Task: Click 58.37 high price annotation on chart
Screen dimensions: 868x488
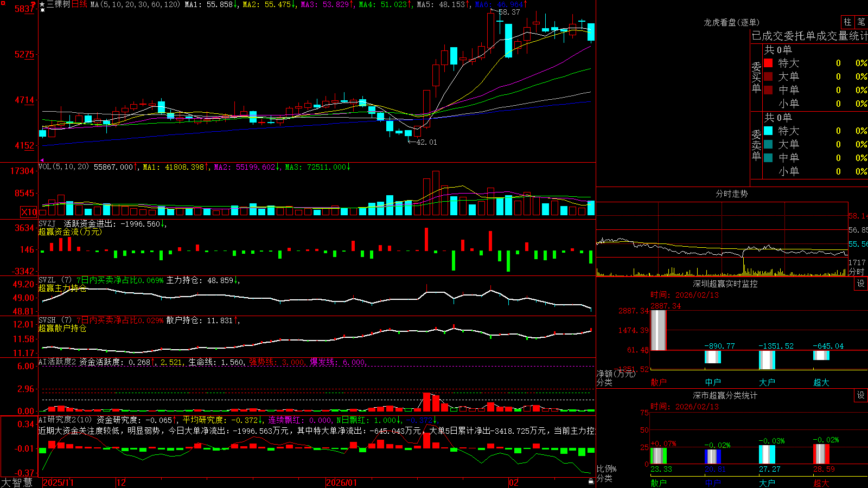Action: click(x=509, y=12)
